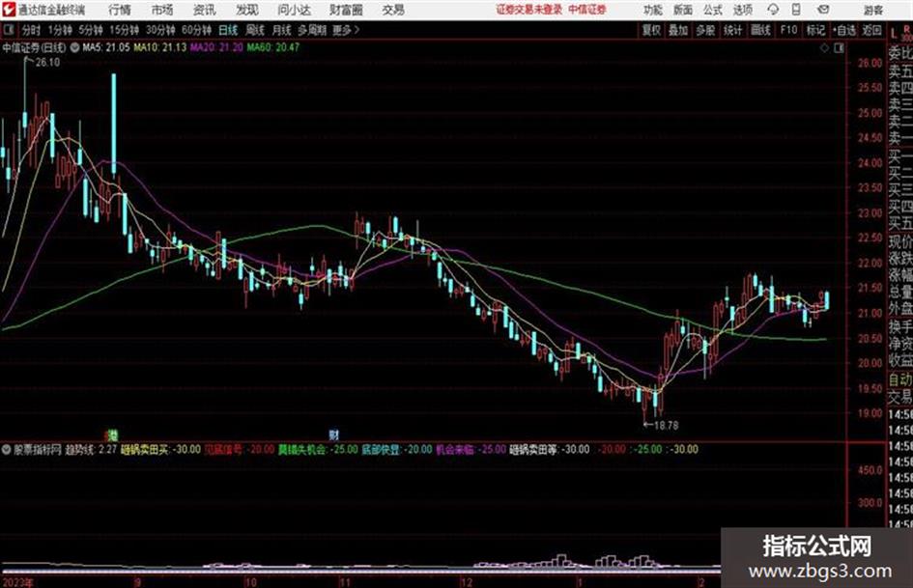Expand MA indicator settings next to 中信证券(日线)
The width and height of the screenshot is (913, 588).
click(x=75, y=47)
